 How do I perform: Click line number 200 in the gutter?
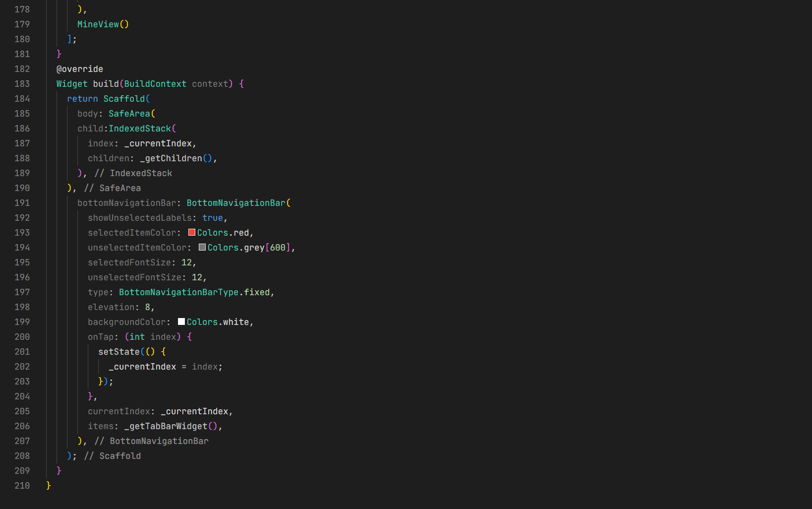tap(22, 337)
